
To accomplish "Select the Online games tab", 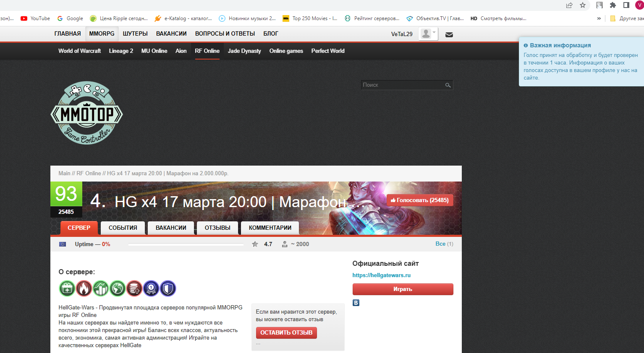I will tap(286, 51).
